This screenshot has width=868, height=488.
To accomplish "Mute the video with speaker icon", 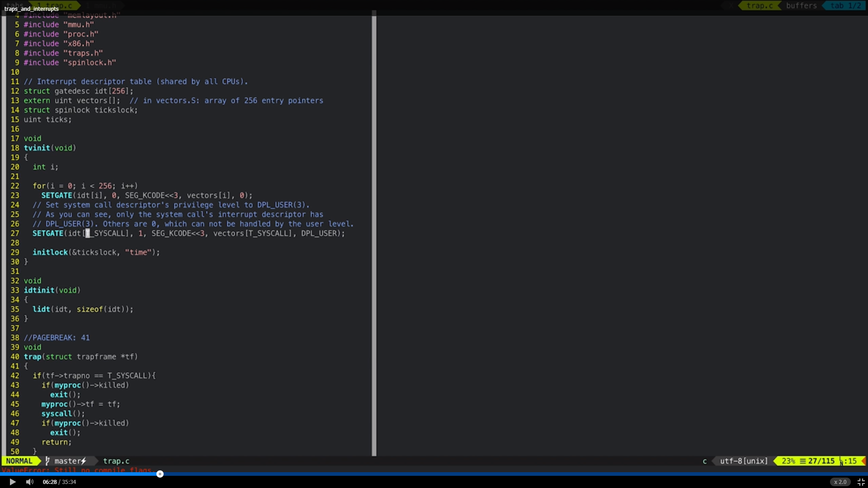I will click(30, 482).
